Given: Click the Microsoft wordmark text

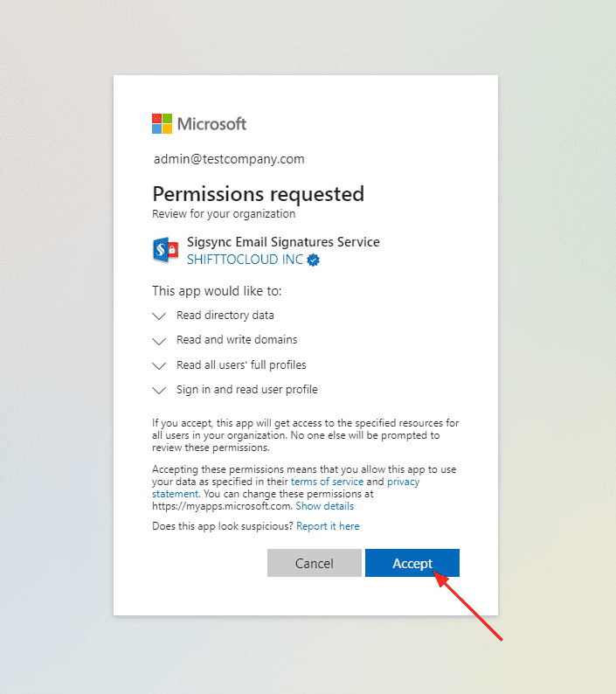Looking at the screenshot, I should tap(211, 123).
